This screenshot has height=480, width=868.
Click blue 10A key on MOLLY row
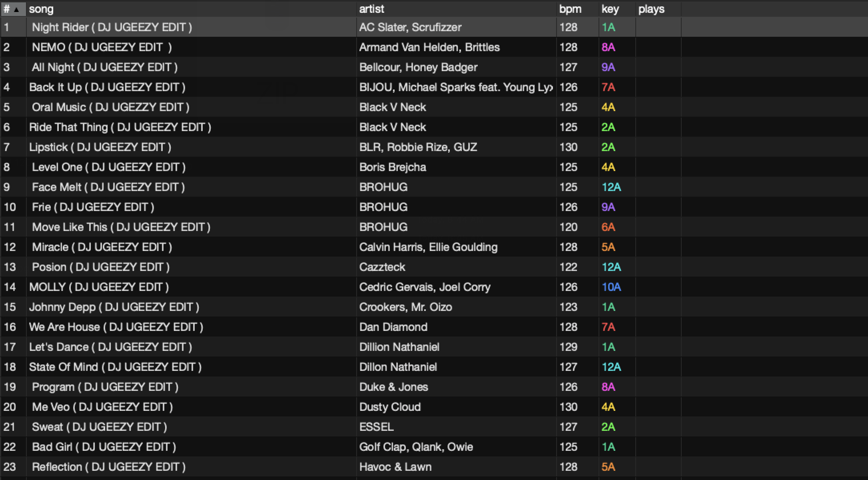pyautogui.click(x=611, y=287)
